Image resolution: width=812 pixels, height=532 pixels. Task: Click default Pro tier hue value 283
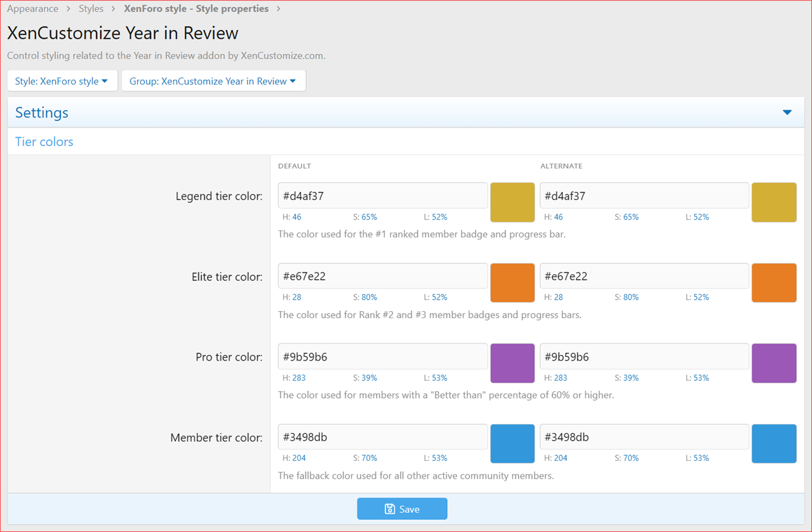point(299,378)
